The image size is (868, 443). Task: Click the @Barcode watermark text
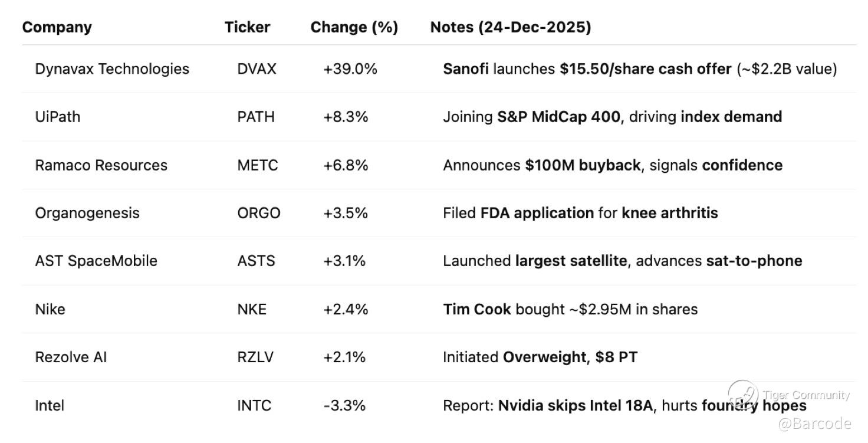pyautogui.click(x=814, y=424)
